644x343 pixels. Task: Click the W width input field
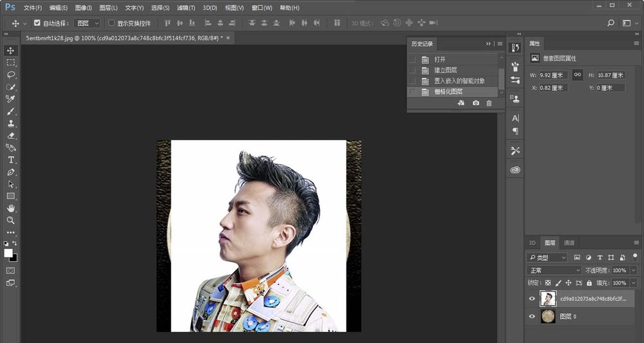click(x=553, y=75)
